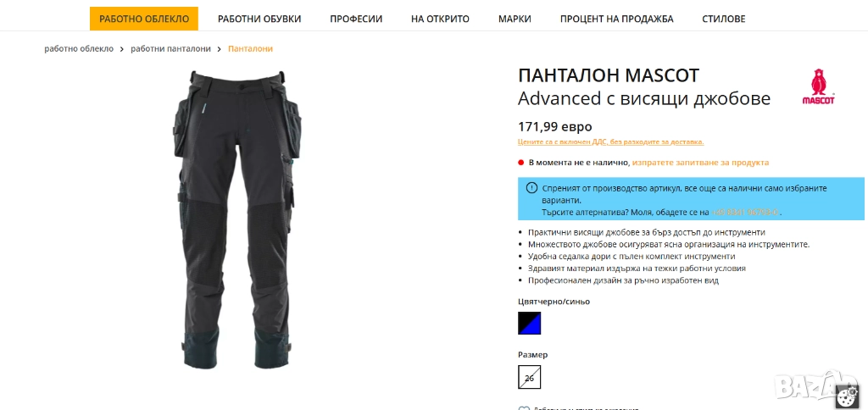Expand the ПРОФЕСИИ menu
Viewport: 868px width, 410px height.
(356, 19)
